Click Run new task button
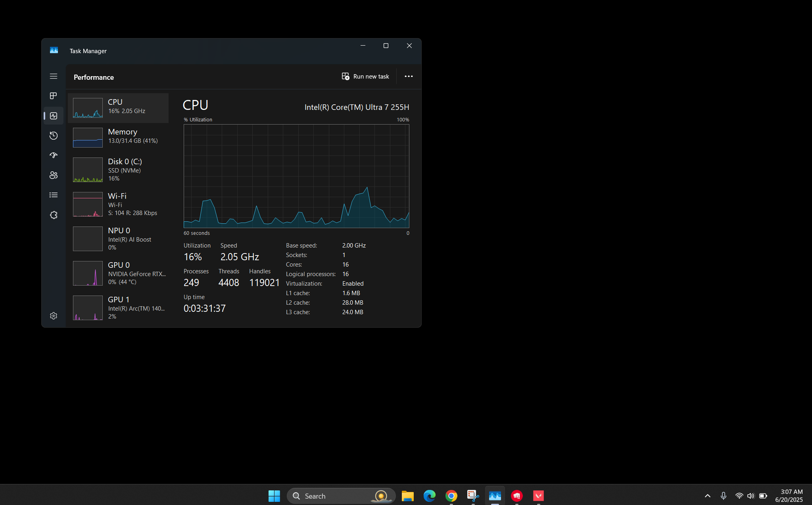812x505 pixels. (365, 76)
